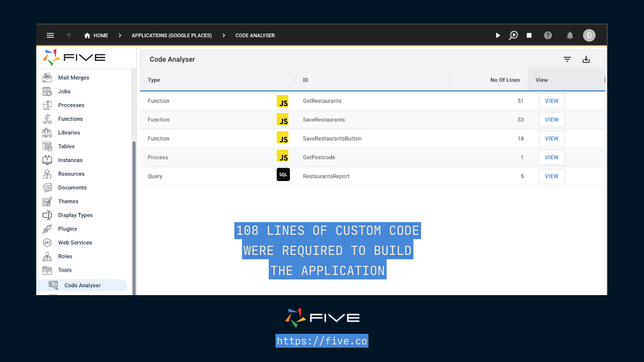Click the Instances sidebar icon
The image size is (644, 362).
pyautogui.click(x=47, y=160)
